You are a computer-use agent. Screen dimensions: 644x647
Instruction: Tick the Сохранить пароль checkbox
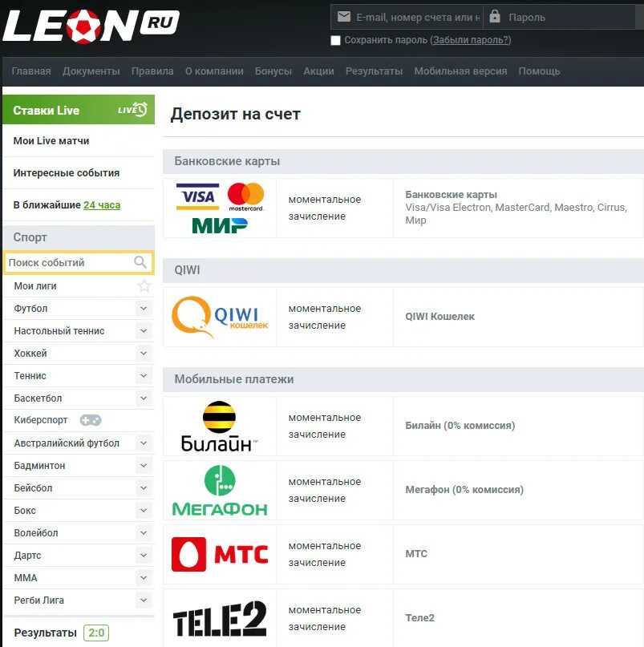tap(335, 40)
